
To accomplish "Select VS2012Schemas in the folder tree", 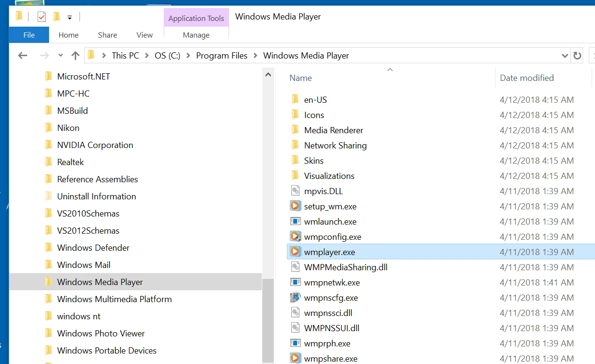I will click(x=88, y=230).
